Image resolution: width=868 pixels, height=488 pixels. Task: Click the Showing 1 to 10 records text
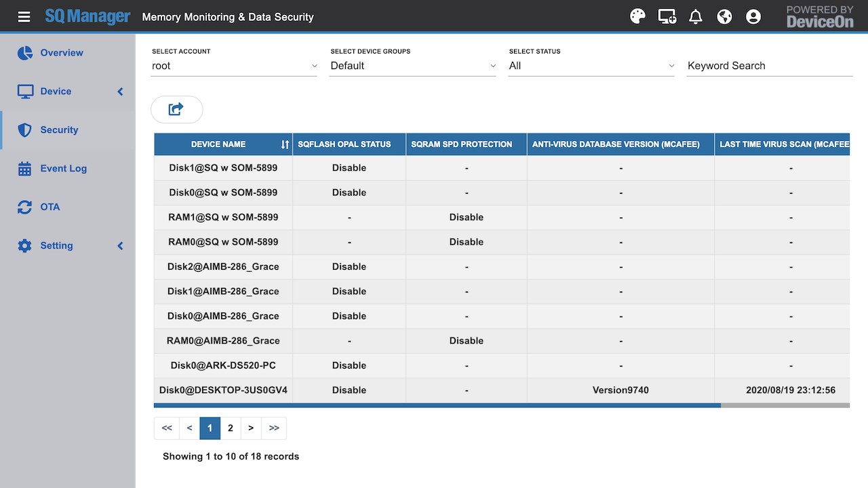[231, 457]
